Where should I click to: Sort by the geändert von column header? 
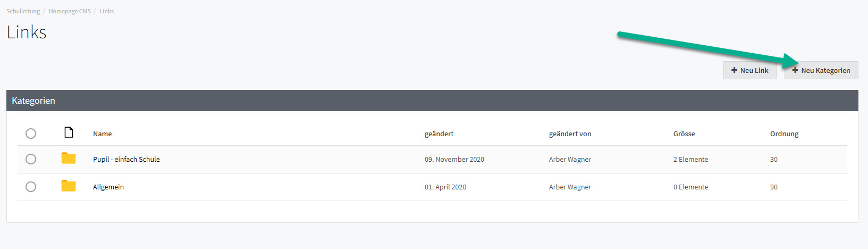coord(570,134)
